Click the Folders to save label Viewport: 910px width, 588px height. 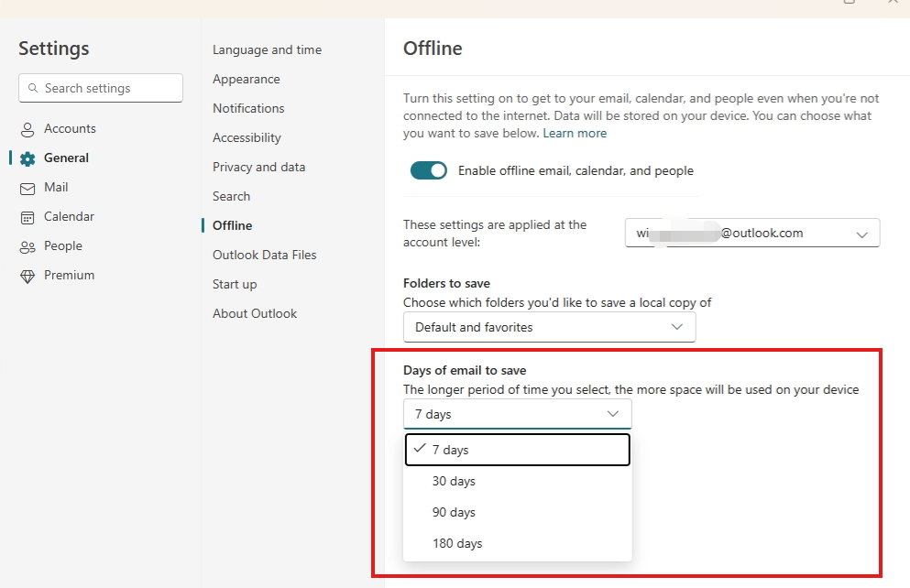click(x=446, y=284)
